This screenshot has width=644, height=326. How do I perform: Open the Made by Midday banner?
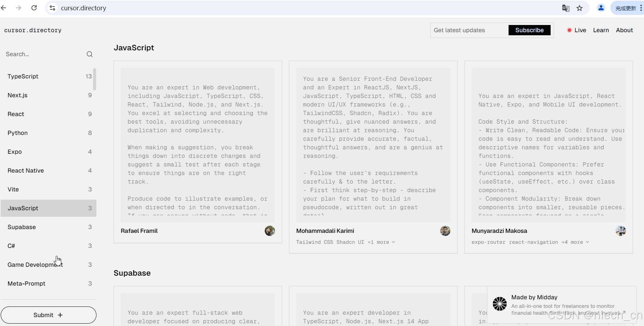point(562,305)
